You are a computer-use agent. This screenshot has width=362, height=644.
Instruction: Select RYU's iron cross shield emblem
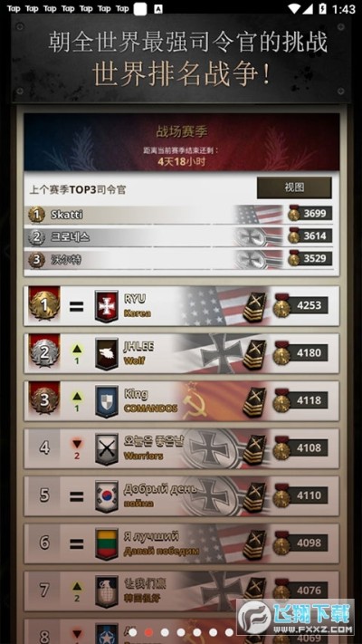tap(107, 306)
